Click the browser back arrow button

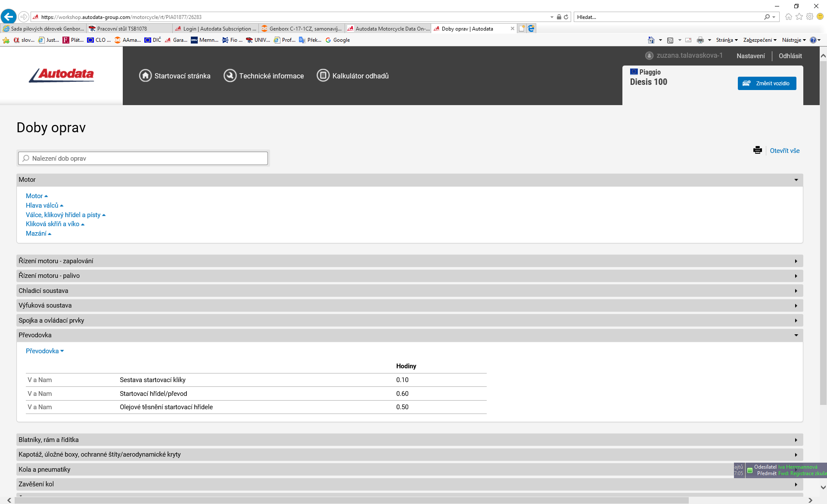pyautogui.click(x=9, y=17)
